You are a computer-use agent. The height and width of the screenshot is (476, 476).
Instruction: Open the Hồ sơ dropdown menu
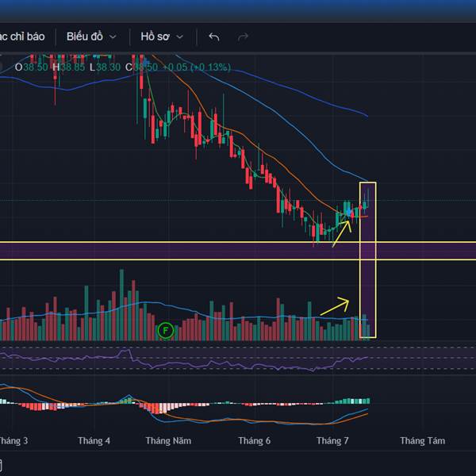click(x=162, y=36)
